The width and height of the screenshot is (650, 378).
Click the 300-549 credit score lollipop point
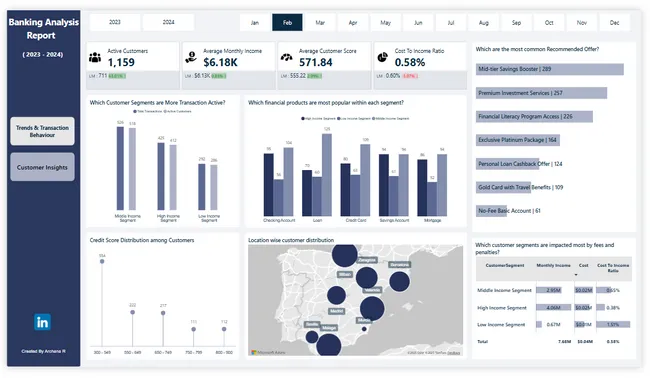102,262
